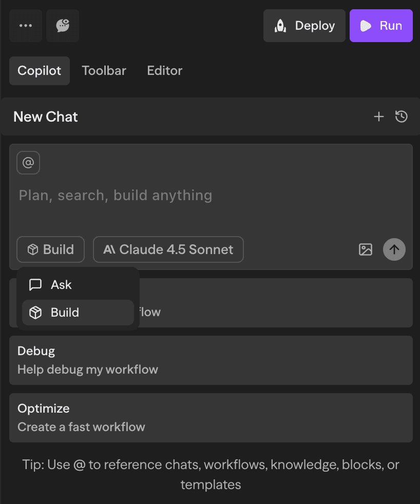Attach an image to the prompt
Screen dimensions: 420x504
pyautogui.click(x=365, y=249)
